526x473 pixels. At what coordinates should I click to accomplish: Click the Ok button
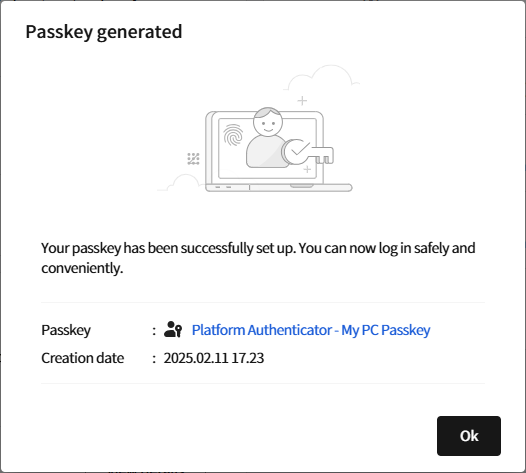click(469, 436)
